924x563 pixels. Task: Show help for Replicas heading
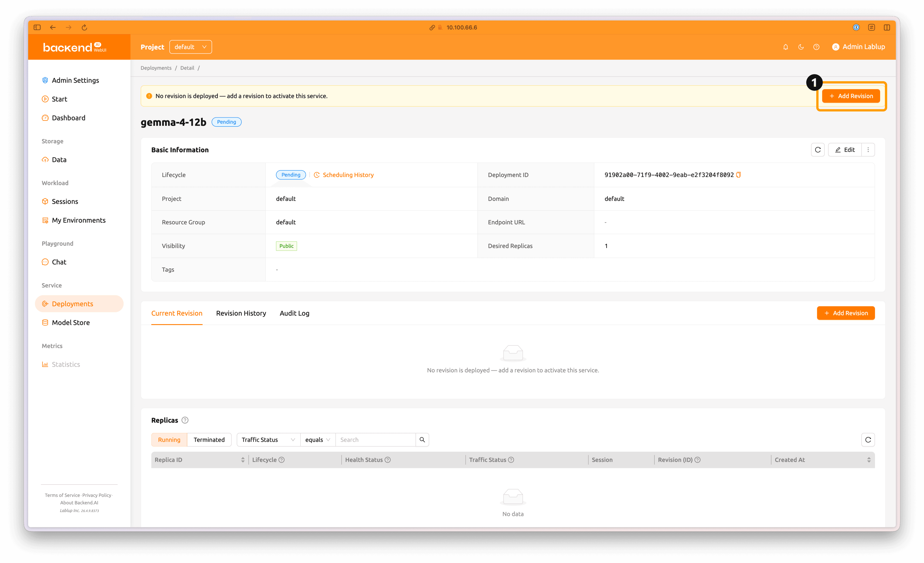click(185, 420)
